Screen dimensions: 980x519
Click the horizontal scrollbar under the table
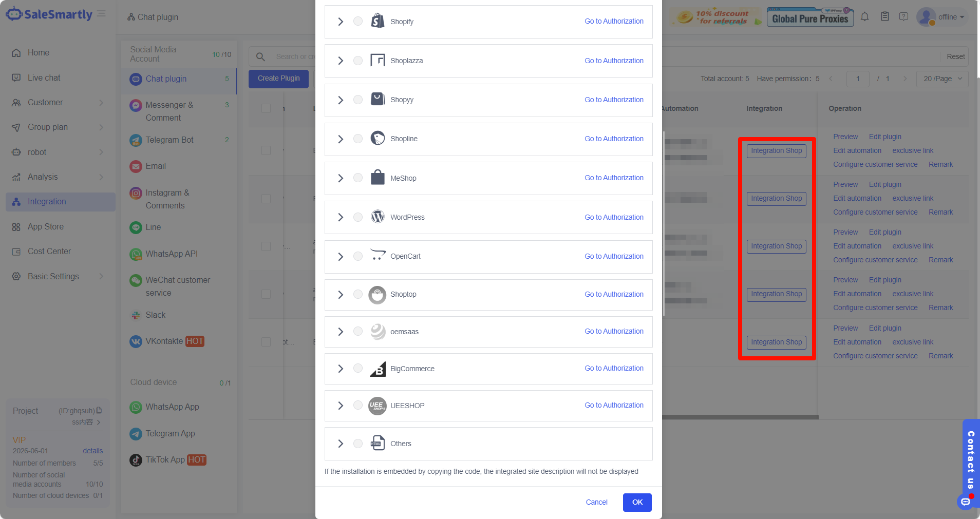coord(740,417)
